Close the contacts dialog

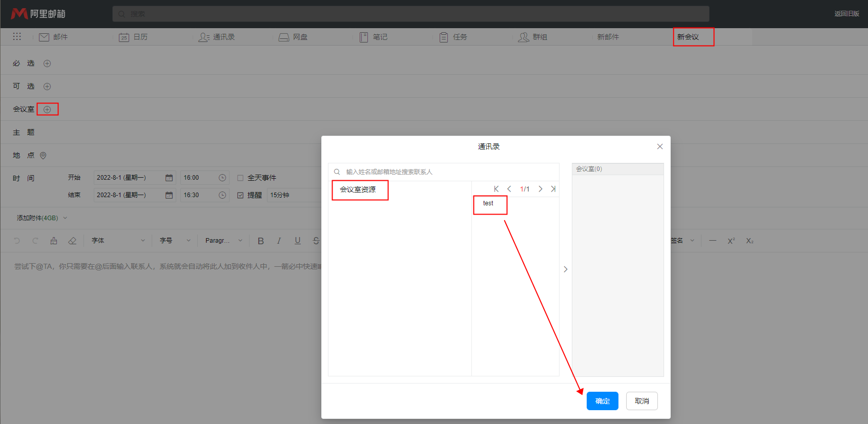tap(660, 146)
